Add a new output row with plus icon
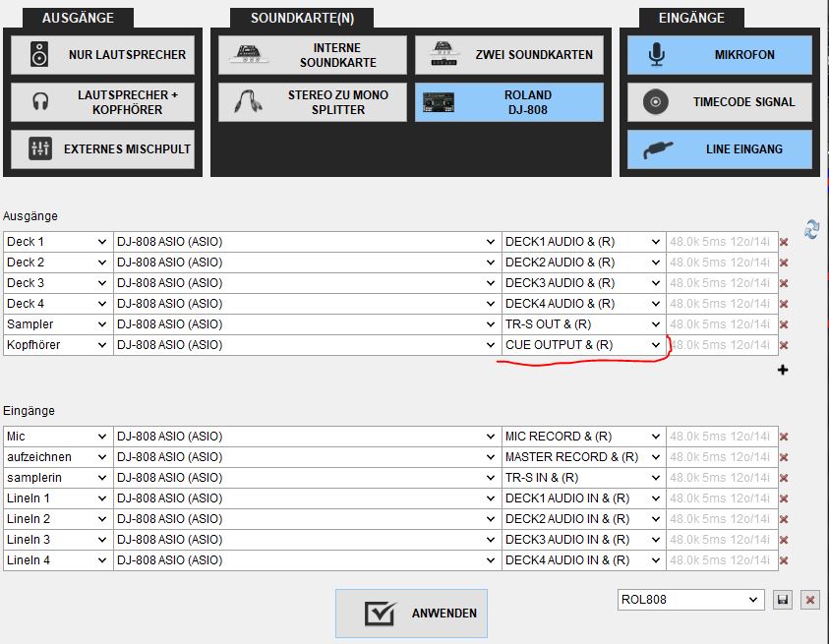Screen dimensions: 829x644 pos(783,370)
